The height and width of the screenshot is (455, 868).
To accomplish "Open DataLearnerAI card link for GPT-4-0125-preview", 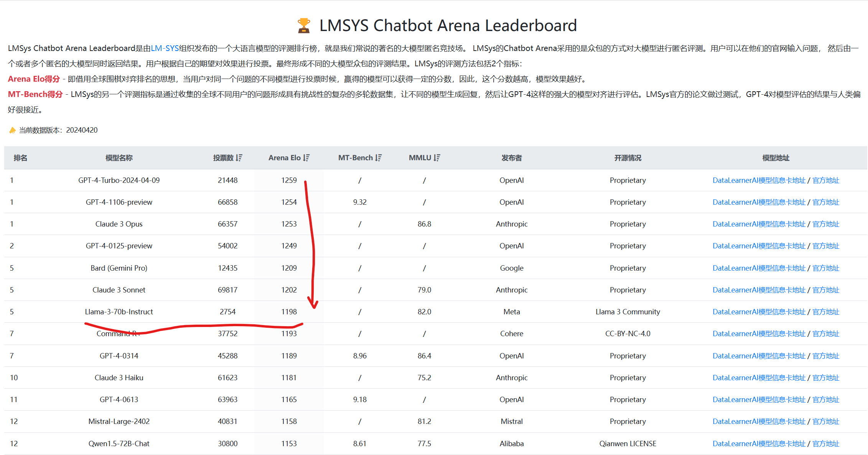I will coord(759,246).
